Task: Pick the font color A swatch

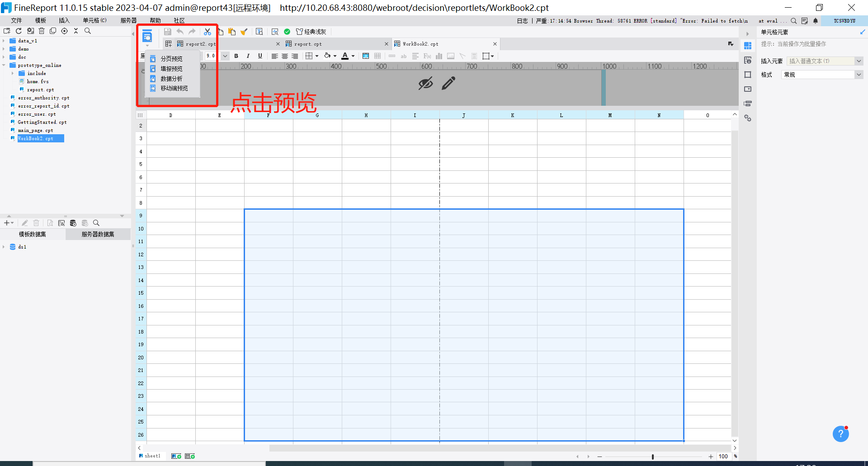Action: point(345,56)
